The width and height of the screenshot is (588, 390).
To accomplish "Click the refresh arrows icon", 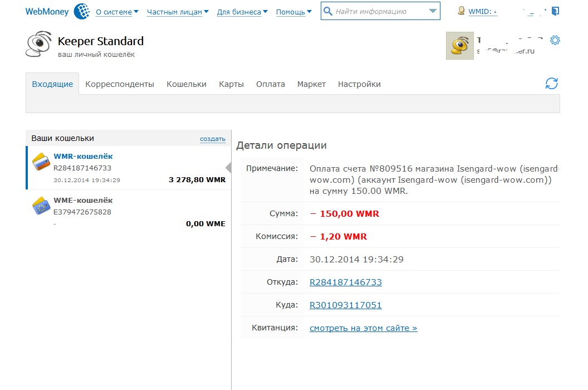I will point(552,84).
